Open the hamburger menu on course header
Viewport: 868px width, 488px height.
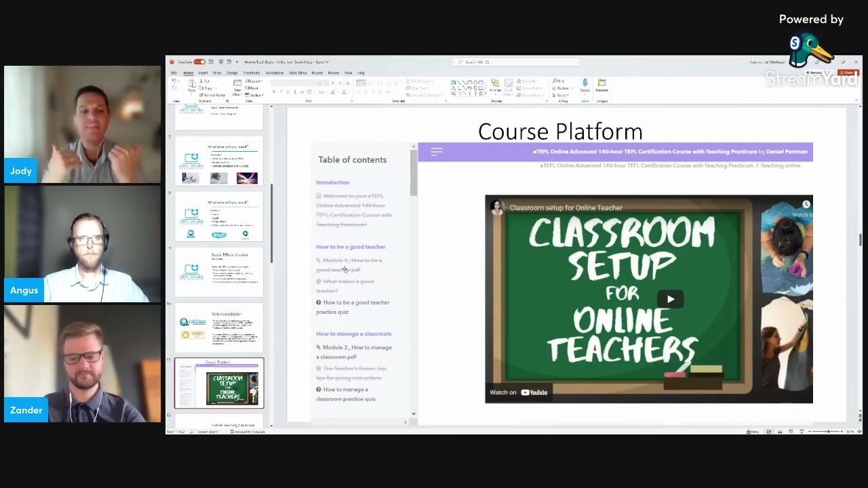[x=436, y=152]
